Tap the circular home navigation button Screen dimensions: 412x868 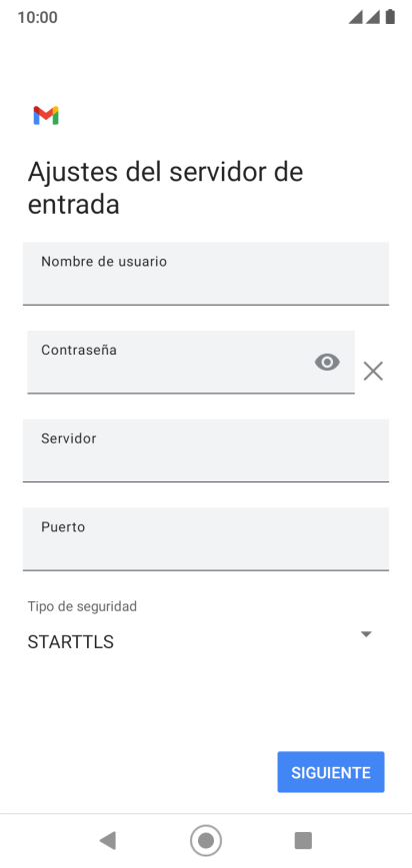(206, 840)
